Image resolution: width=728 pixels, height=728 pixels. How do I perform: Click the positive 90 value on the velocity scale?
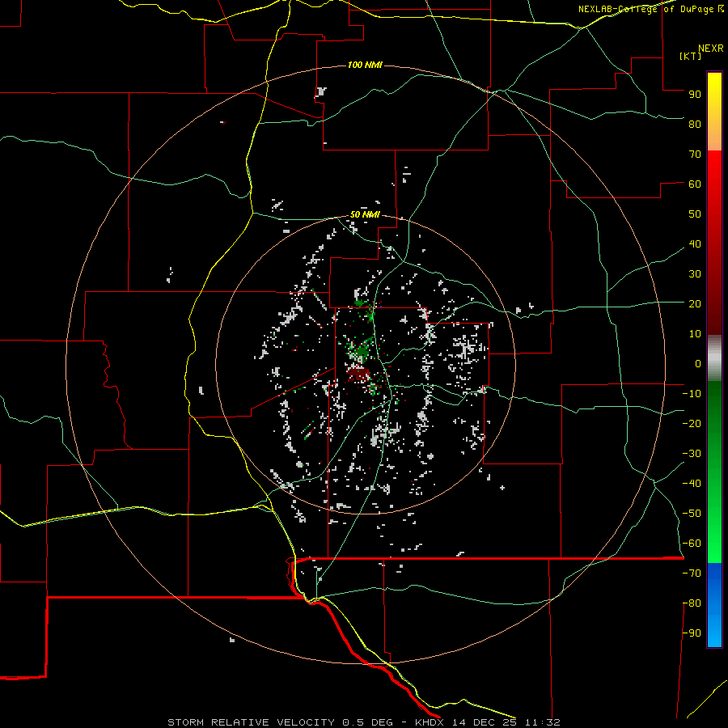pos(695,95)
